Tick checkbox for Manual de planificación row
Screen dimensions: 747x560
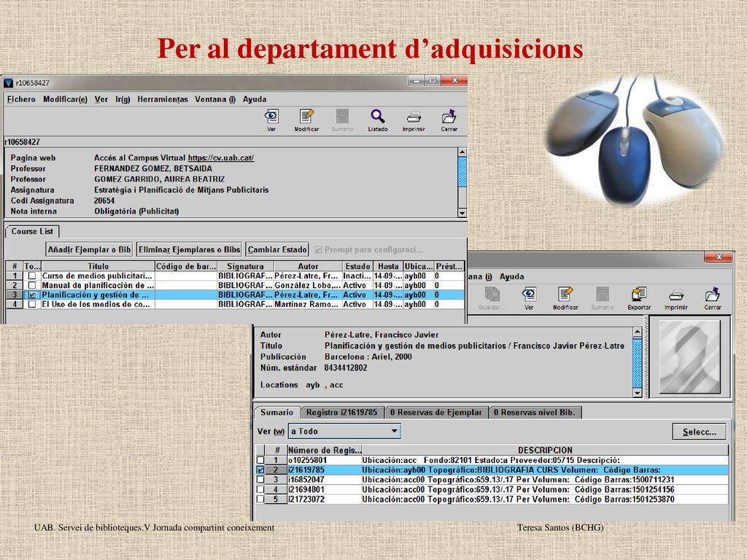click(32, 285)
